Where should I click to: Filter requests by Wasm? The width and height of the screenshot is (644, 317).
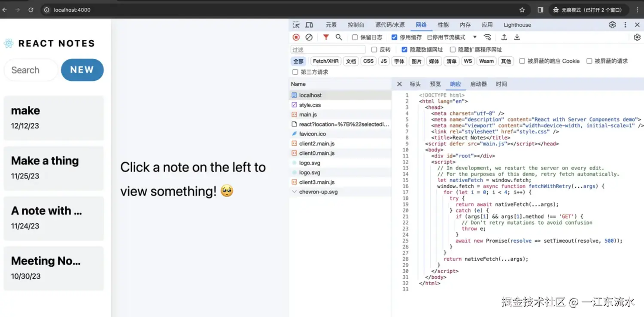[x=486, y=61]
